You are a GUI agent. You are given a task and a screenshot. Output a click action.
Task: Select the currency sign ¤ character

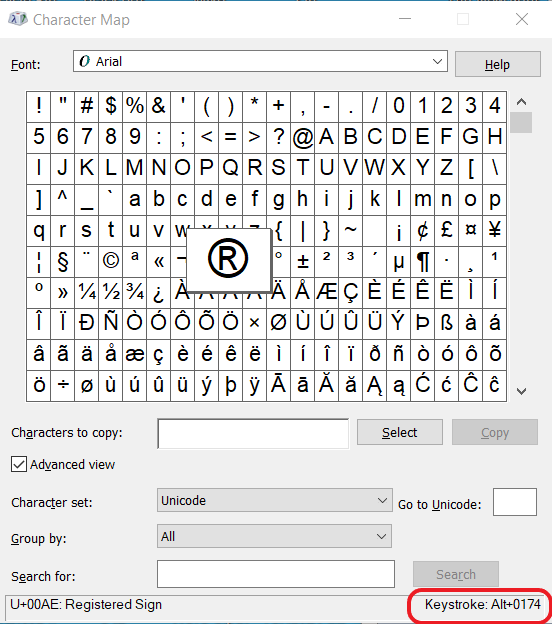(470, 230)
